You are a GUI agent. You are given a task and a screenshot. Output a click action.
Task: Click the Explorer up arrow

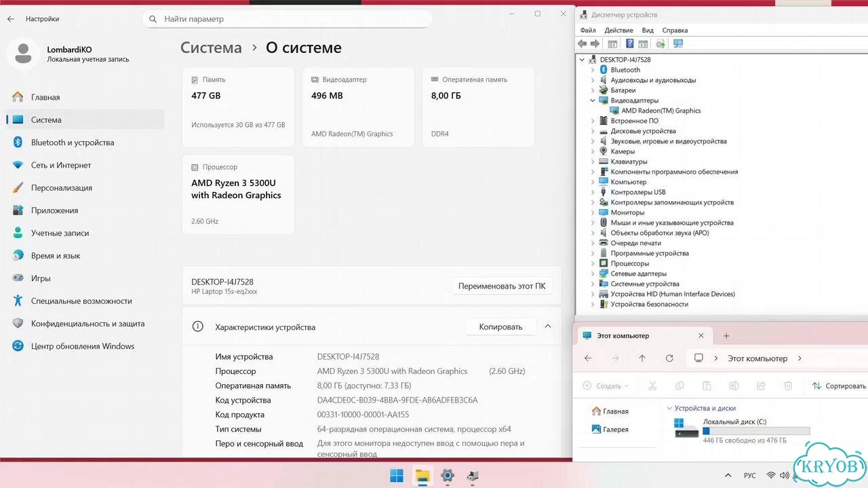(642, 358)
